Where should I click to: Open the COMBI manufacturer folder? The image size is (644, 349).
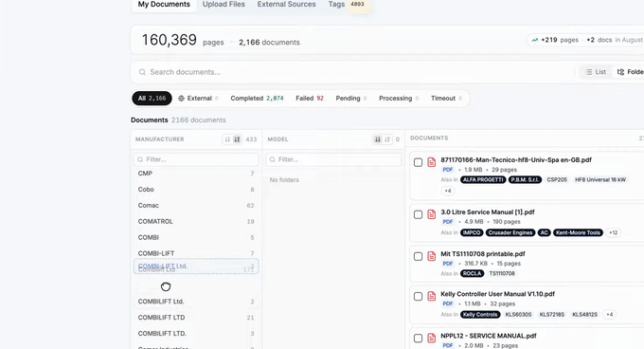(196, 238)
